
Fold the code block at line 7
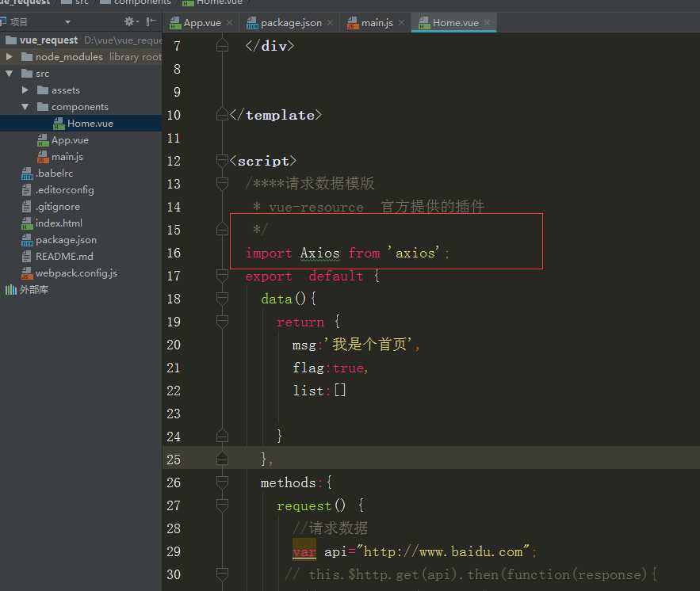tap(222, 45)
